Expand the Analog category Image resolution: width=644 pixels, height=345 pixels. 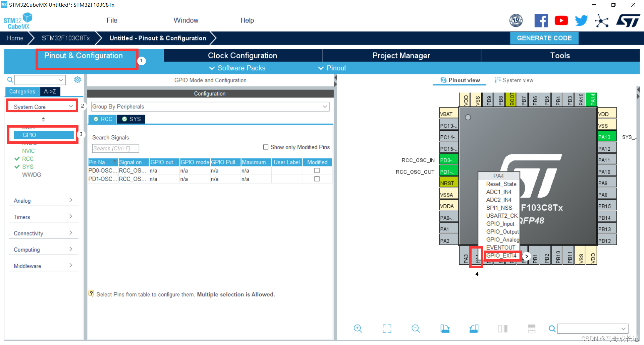[x=43, y=200]
